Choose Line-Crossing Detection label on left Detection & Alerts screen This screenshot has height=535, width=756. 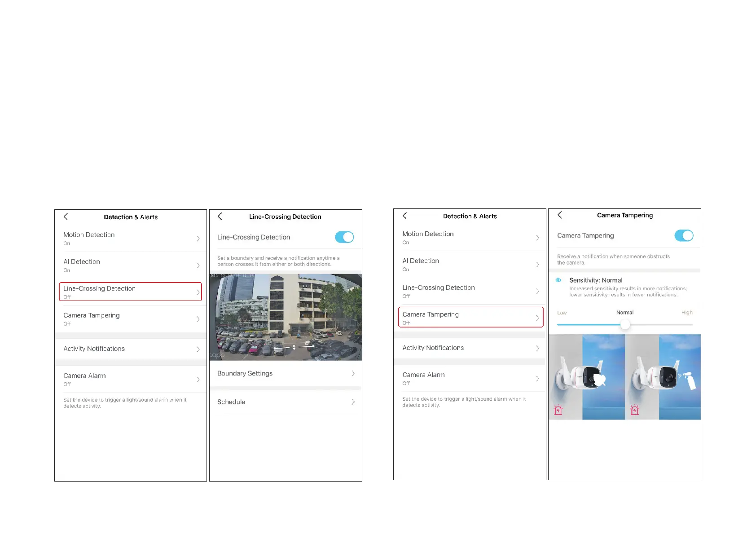tap(99, 288)
